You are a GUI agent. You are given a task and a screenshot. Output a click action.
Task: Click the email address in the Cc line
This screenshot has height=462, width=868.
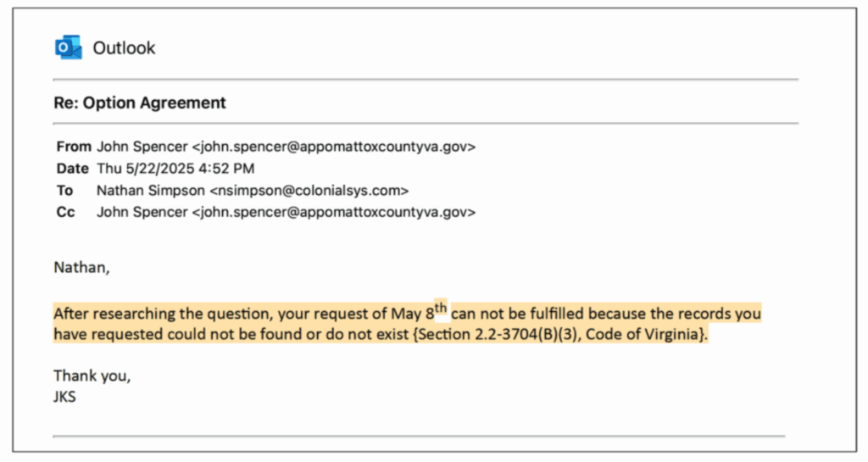pos(334,213)
